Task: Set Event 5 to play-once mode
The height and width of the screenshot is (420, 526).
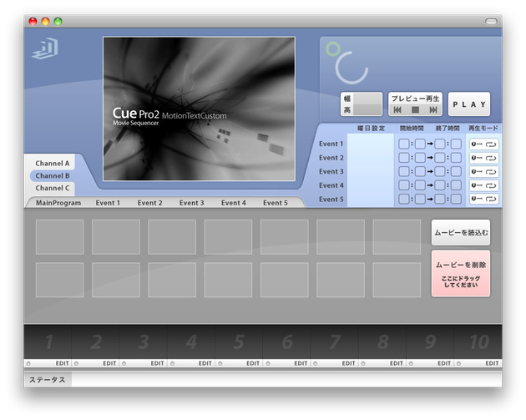Action: point(477,199)
